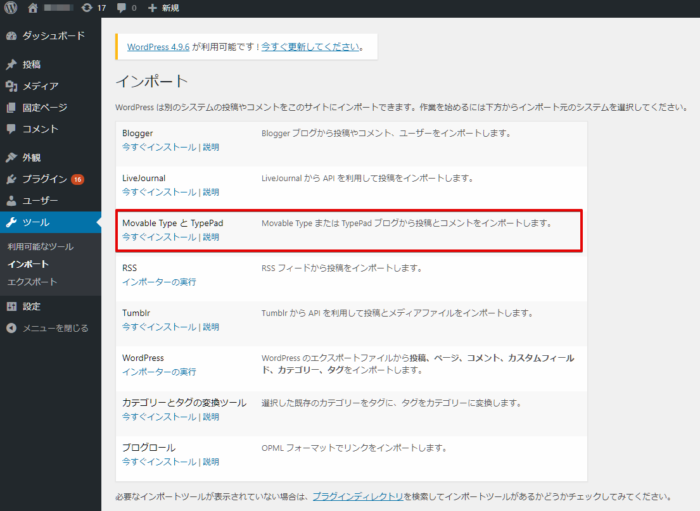This screenshot has width=700, height=511.
Task: Click the コメント speech bubble icon in sidebar
Action: pos(11,129)
